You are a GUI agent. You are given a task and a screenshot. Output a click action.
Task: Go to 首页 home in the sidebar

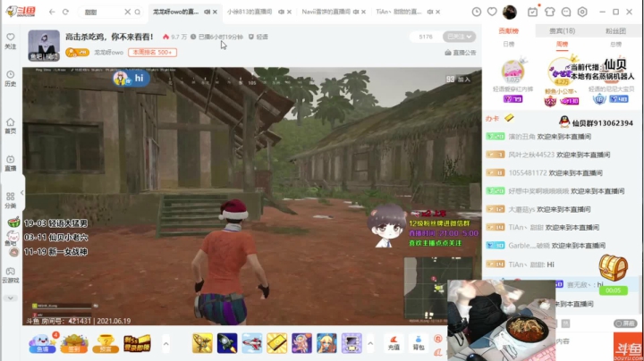pos(11,125)
